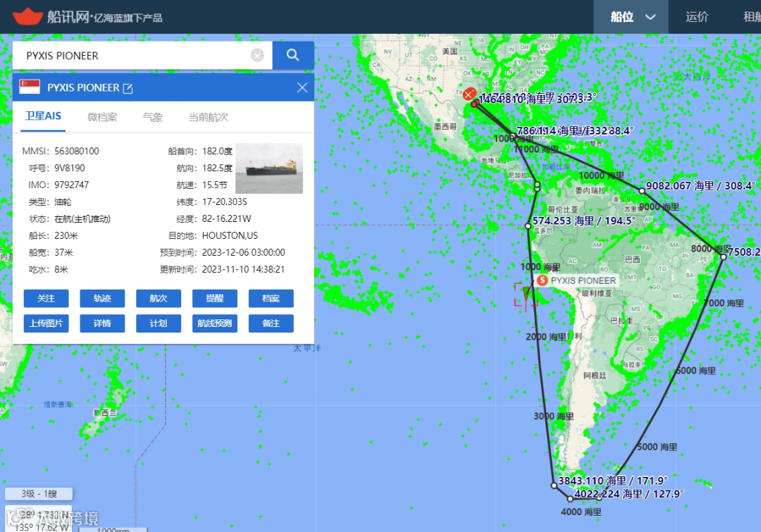The image size is (761, 532).
Task: Click the route waypoint labeled 574.253 海里
Action: coord(528,225)
